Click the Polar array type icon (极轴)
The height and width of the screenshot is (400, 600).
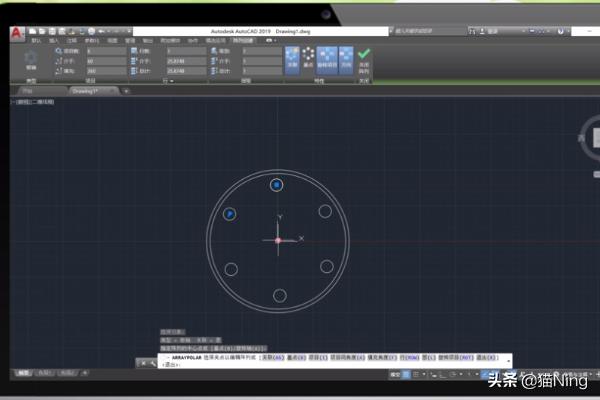(31, 60)
